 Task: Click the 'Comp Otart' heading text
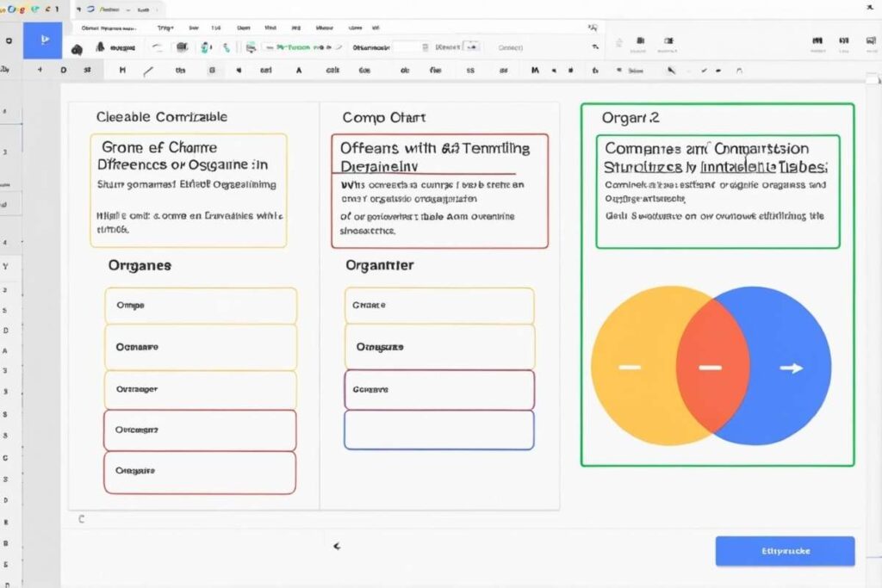(x=383, y=117)
